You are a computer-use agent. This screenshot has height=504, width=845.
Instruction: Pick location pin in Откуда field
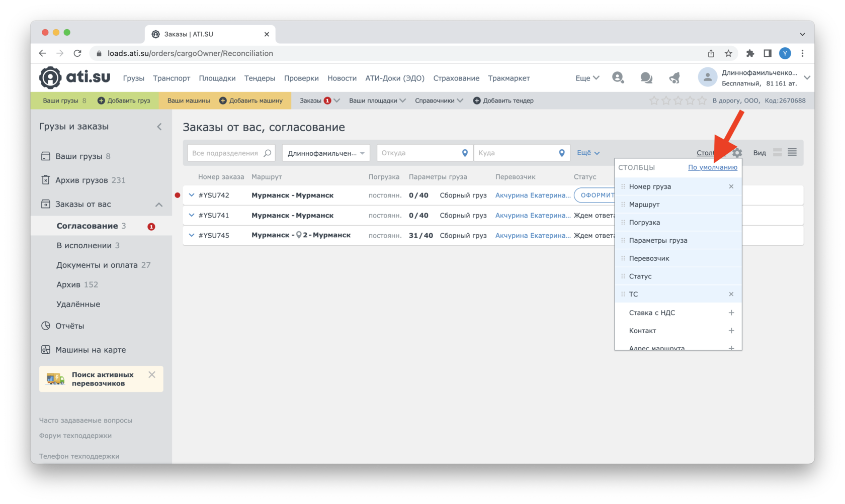465,153
